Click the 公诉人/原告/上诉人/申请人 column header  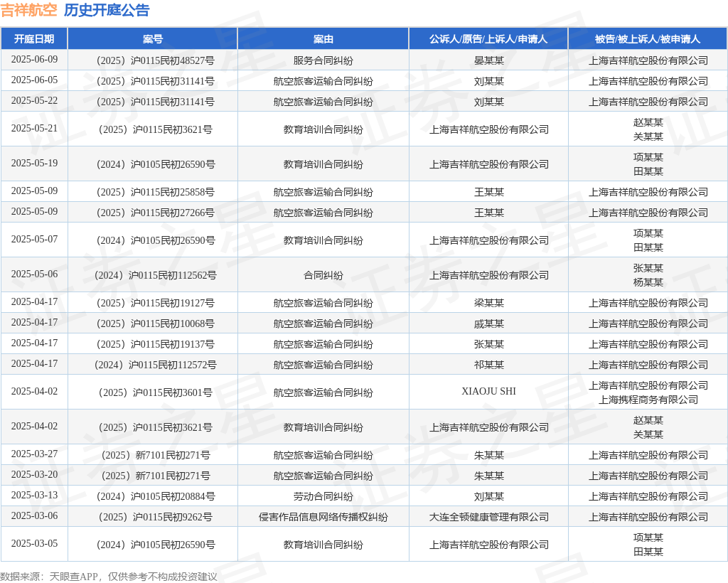488,39
